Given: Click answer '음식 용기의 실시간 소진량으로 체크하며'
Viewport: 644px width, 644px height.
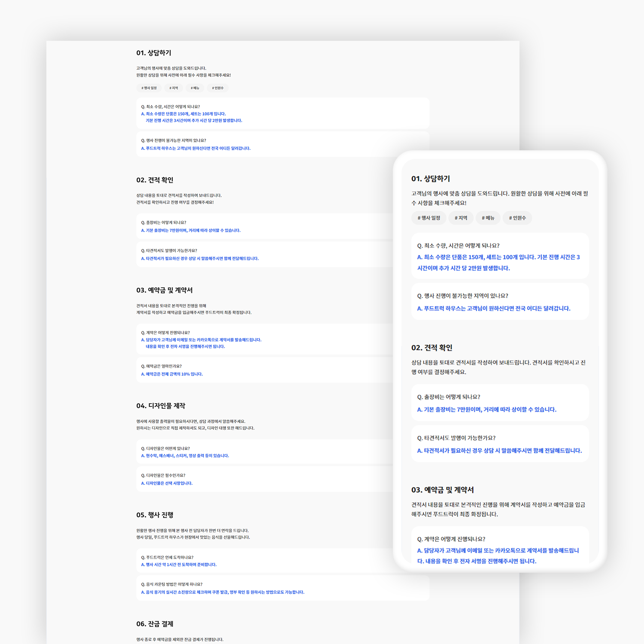Looking at the screenshot, I should (222, 592).
